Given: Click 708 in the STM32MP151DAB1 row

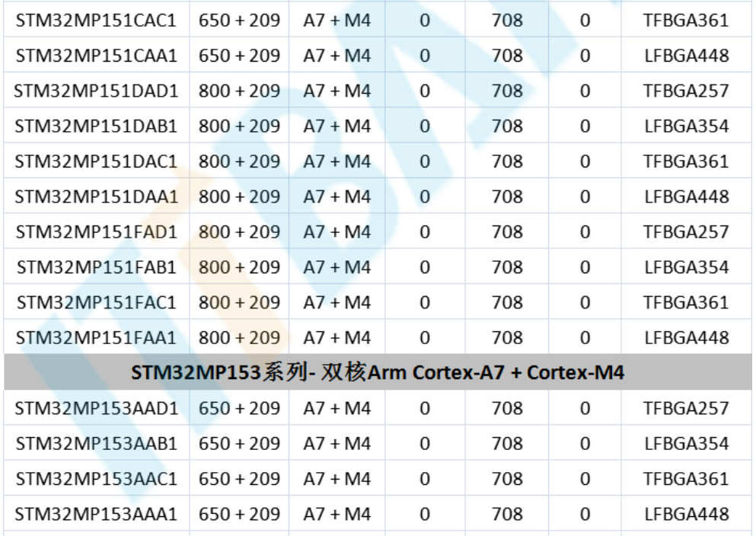Looking at the screenshot, I should point(507,126).
